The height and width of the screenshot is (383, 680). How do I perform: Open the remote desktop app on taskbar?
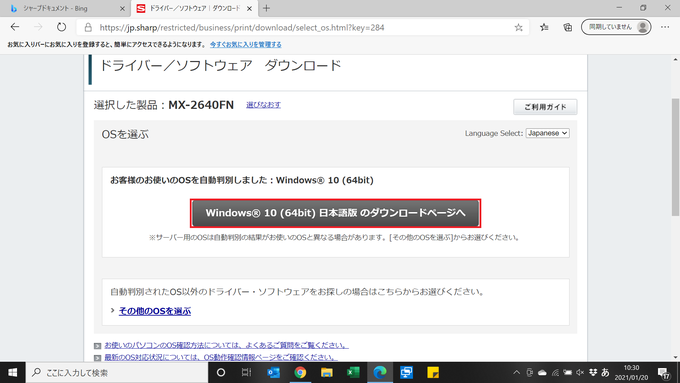[x=406, y=372]
